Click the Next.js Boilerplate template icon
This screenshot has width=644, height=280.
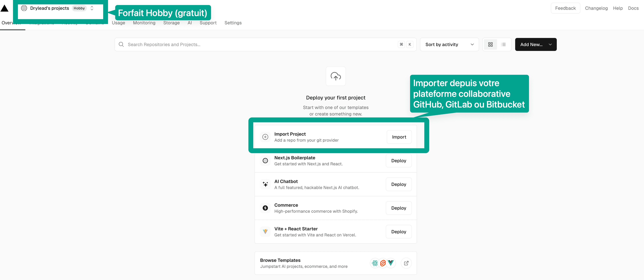[x=265, y=161]
